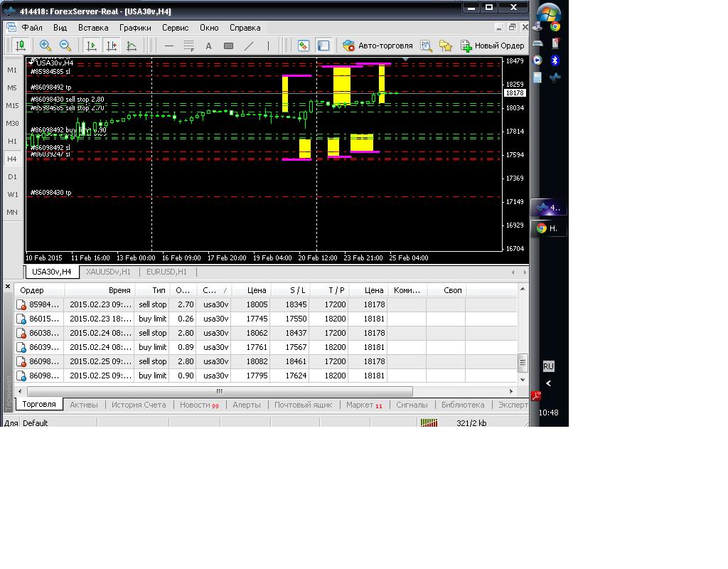Image resolution: width=728 pixels, height=569 pixels.
Task: Select the horizontal line drawing tool
Action: (169, 46)
